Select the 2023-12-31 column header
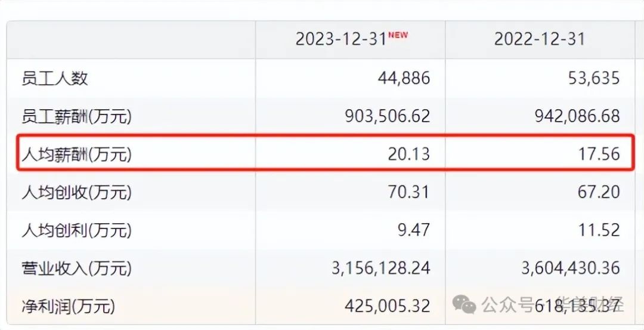The width and height of the screenshot is (644, 330). click(x=342, y=39)
